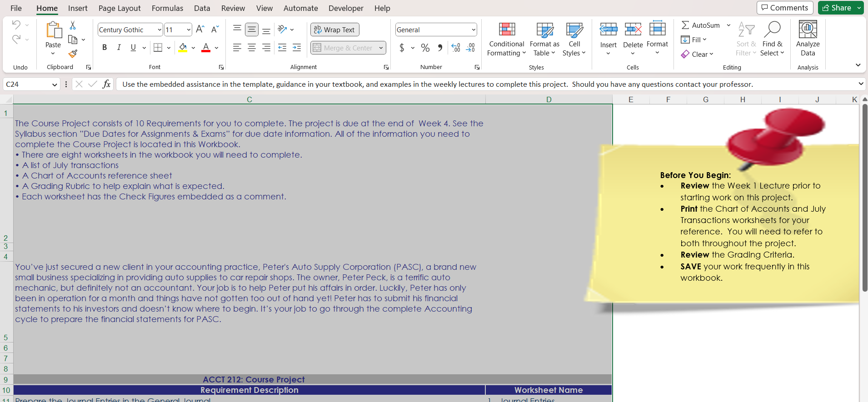Screen dimensions: 868x402
Task: Click AutoSum button
Action: tap(701, 25)
